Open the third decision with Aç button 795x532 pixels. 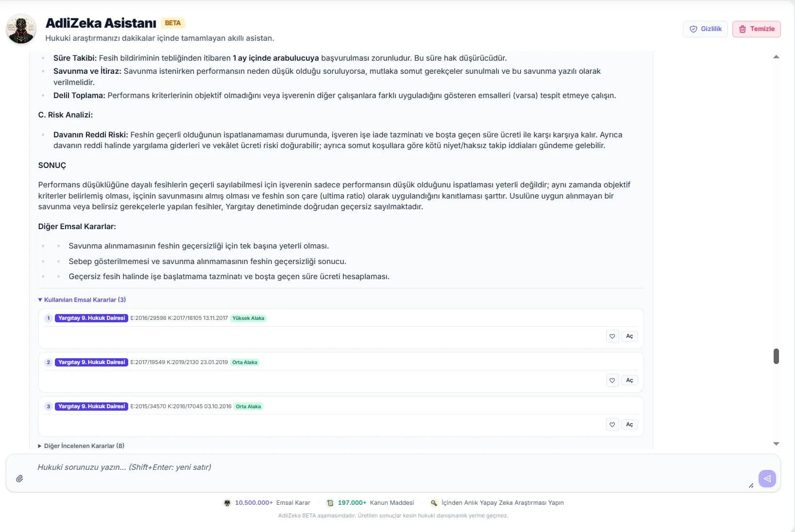coord(629,425)
